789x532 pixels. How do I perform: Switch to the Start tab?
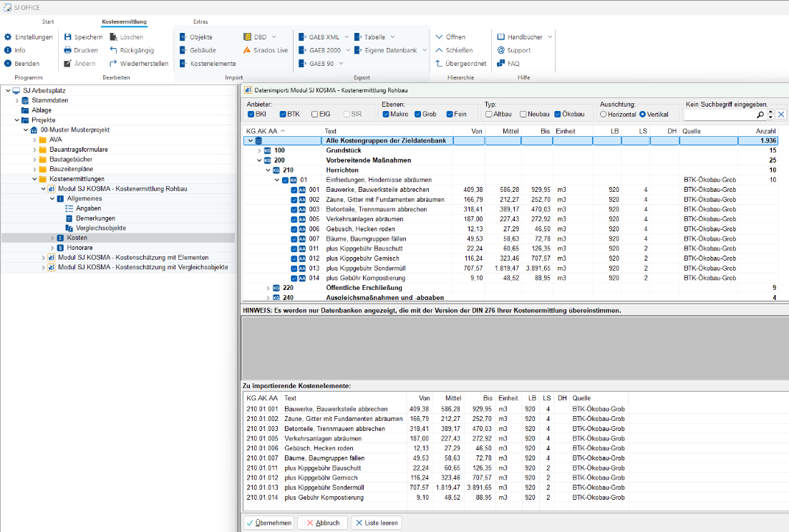(48, 22)
